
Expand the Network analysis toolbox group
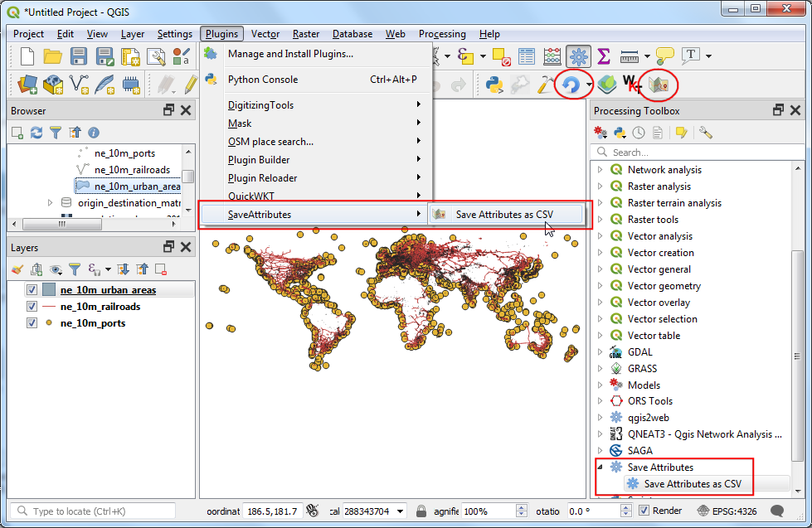click(x=600, y=170)
